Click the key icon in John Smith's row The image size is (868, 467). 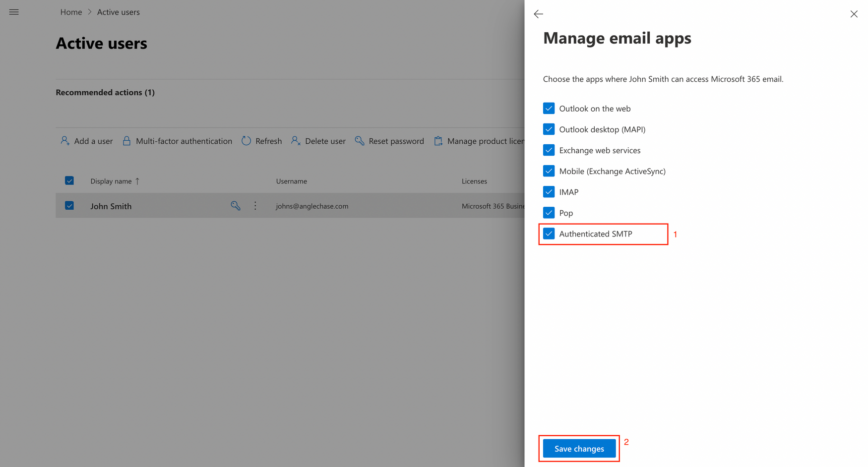coord(236,206)
